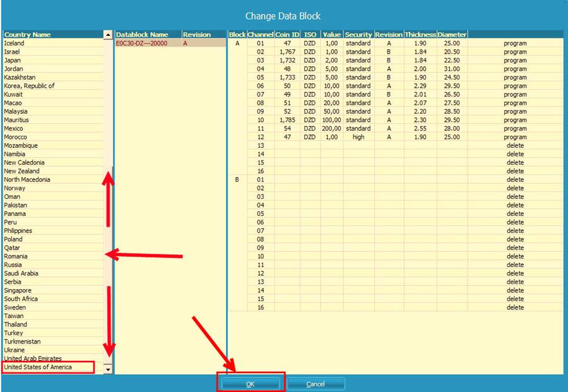Click the Diameter column header
This screenshot has height=392, width=568.
(452, 34)
